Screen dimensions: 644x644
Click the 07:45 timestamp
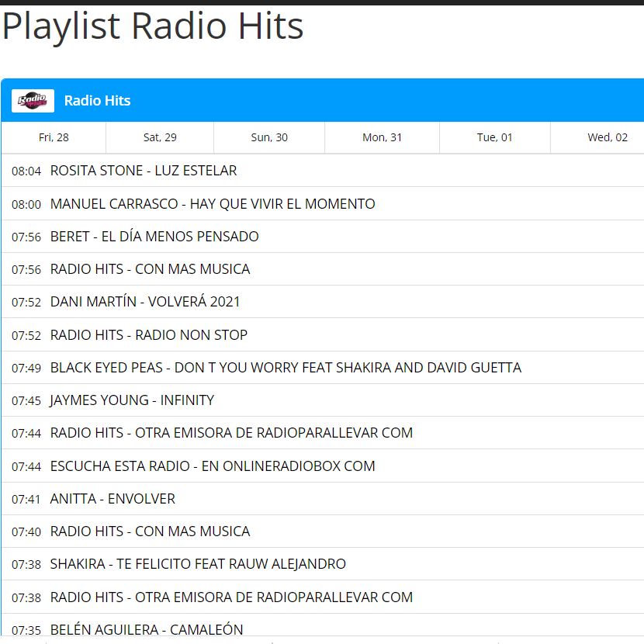pos(26,401)
